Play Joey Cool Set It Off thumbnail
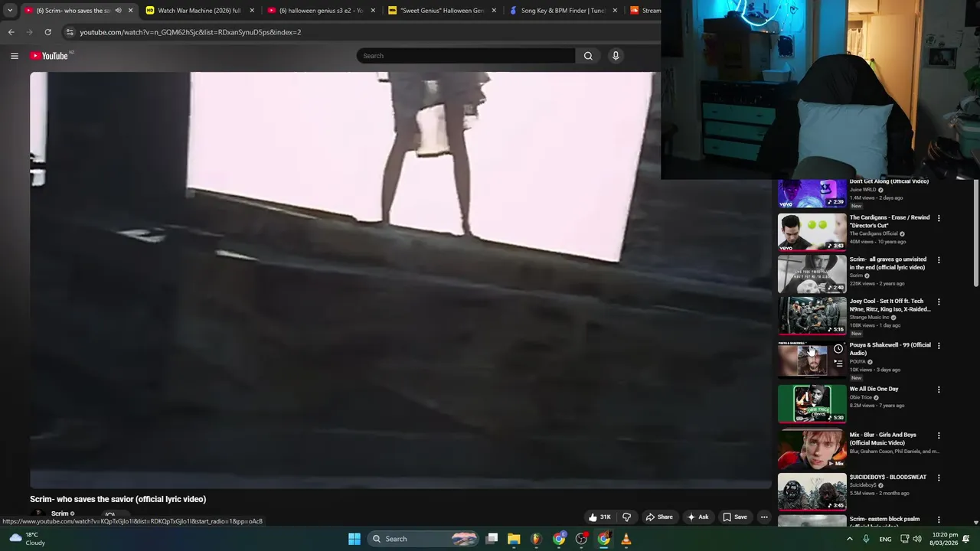The image size is (980, 551). click(x=812, y=316)
